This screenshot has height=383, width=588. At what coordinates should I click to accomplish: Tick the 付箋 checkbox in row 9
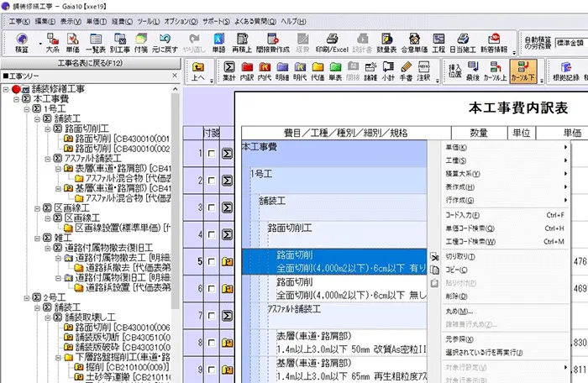click(x=212, y=370)
